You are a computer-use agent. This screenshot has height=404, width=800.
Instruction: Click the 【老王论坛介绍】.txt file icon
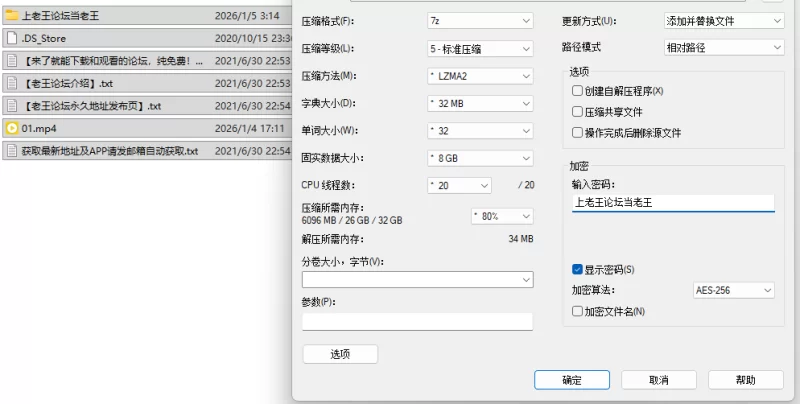coord(12,83)
